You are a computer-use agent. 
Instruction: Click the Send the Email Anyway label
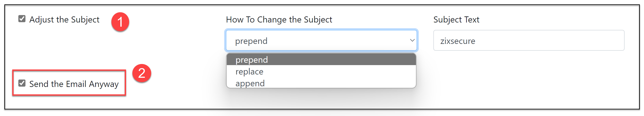click(74, 84)
